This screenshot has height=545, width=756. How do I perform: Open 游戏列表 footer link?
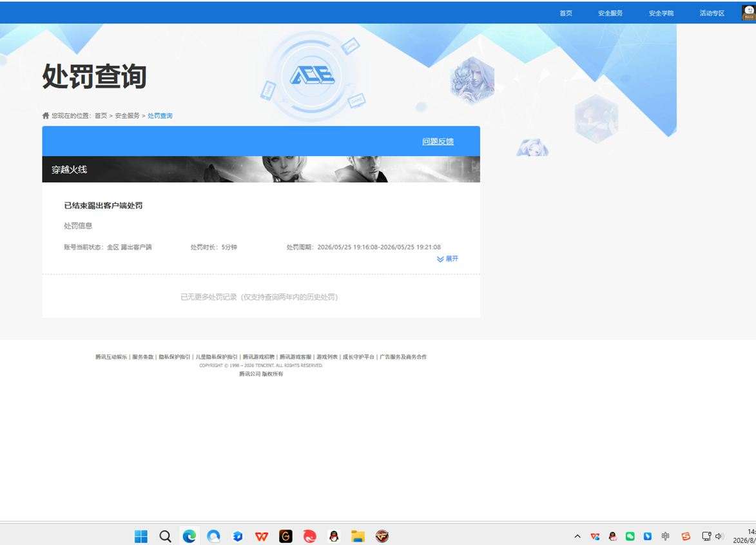[x=327, y=357]
